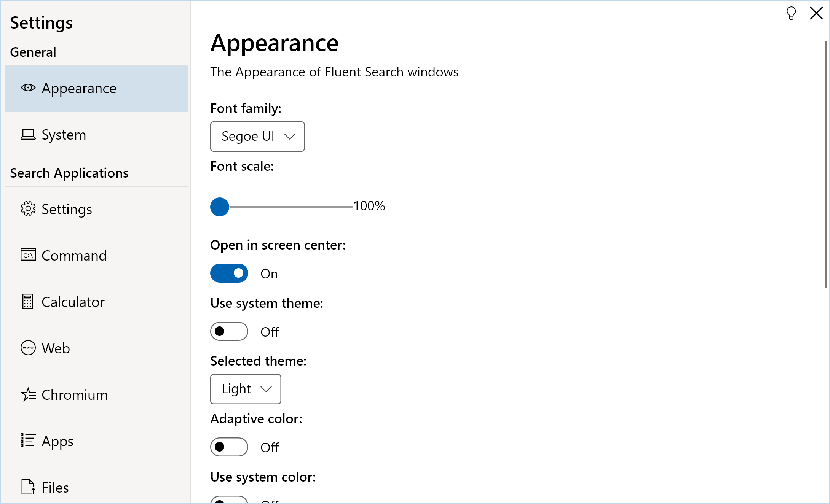
Task: Click the light bulb hint icon
Action: [792, 13]
